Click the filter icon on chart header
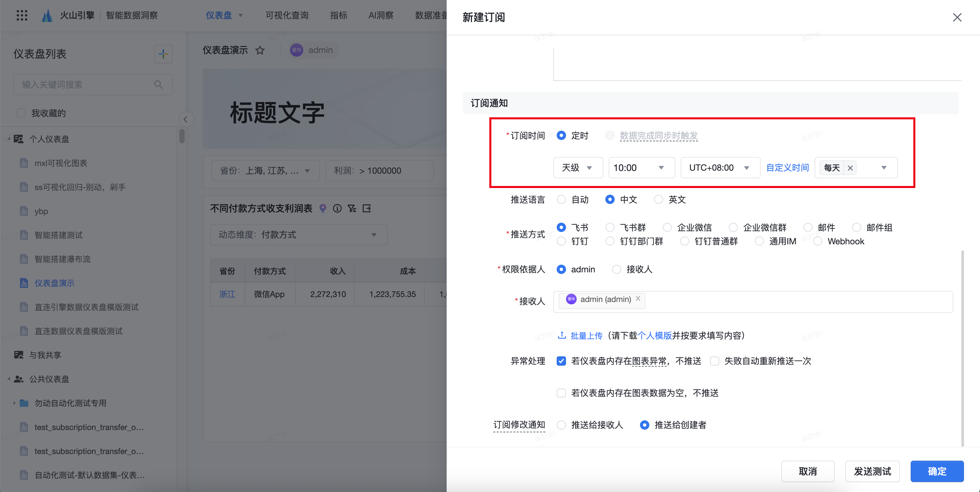 pos(352,208)
